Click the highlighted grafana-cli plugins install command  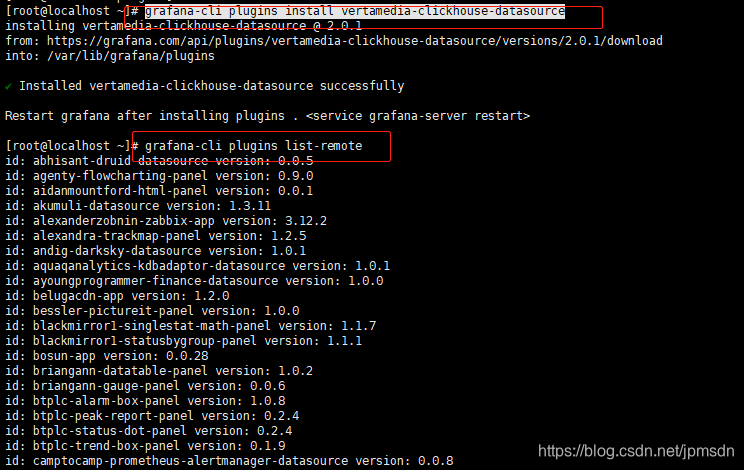pyautogui.click(x=355, y=11)
